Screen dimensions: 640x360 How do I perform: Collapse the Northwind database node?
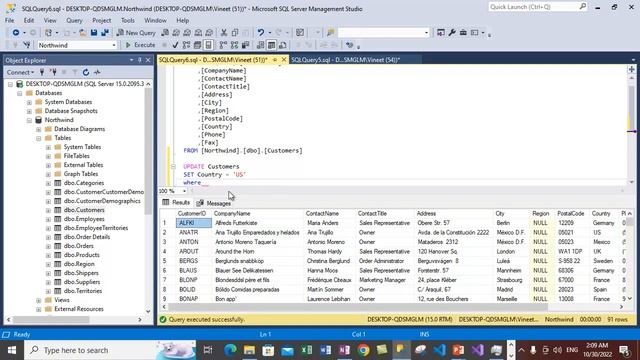click(x=29, y=120)
